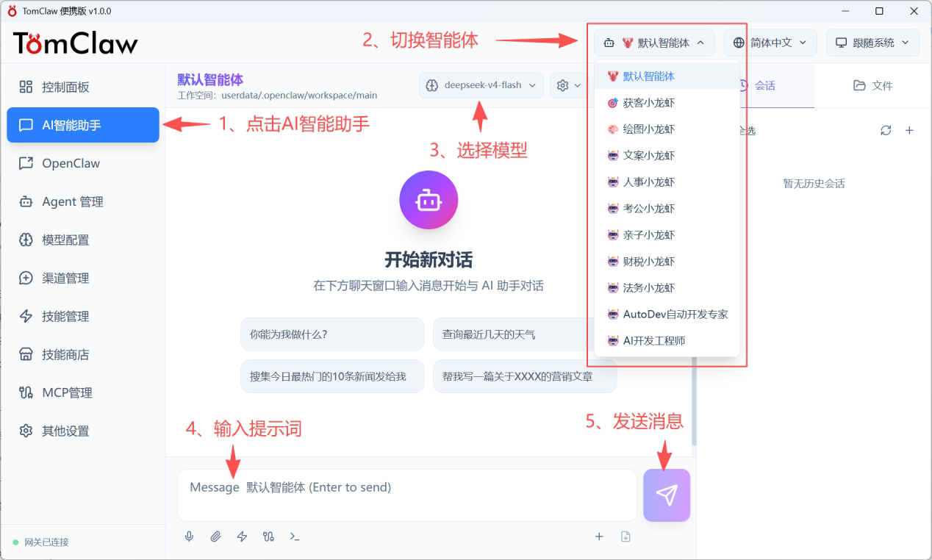Choose 法务小龙虾 from the agent list
Image resolution: width=932 pixels, height=560 pixels.
(x=667, y=288)
